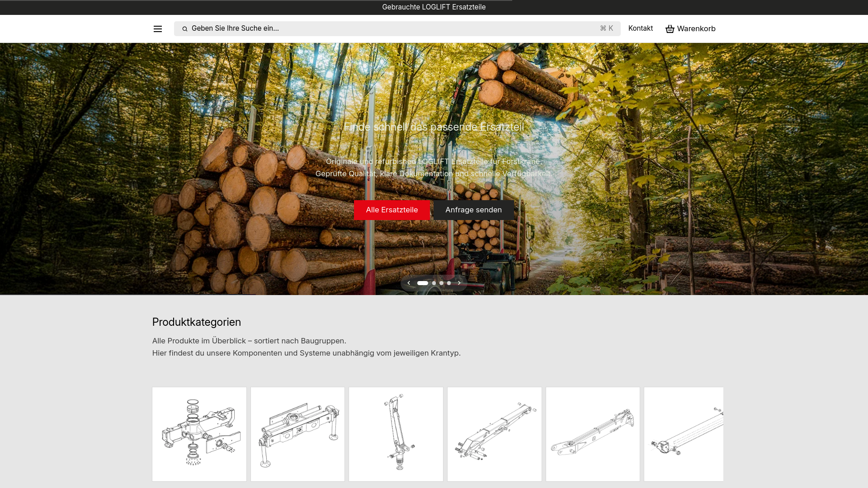This screenshot has width=868, height=488.
Task: Click text 'Alle Produkte im Überblick – sortiert nach Baugruppen.'
Action: [249, 341]
